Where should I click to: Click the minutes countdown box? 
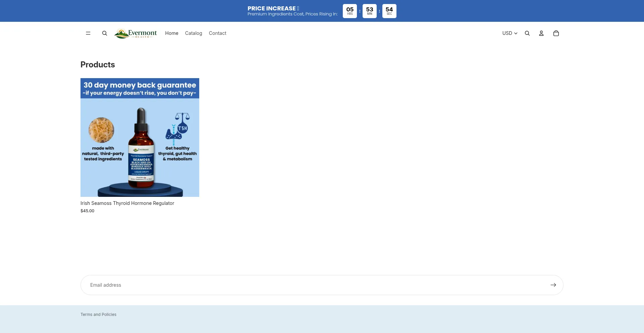pos(370,11)
